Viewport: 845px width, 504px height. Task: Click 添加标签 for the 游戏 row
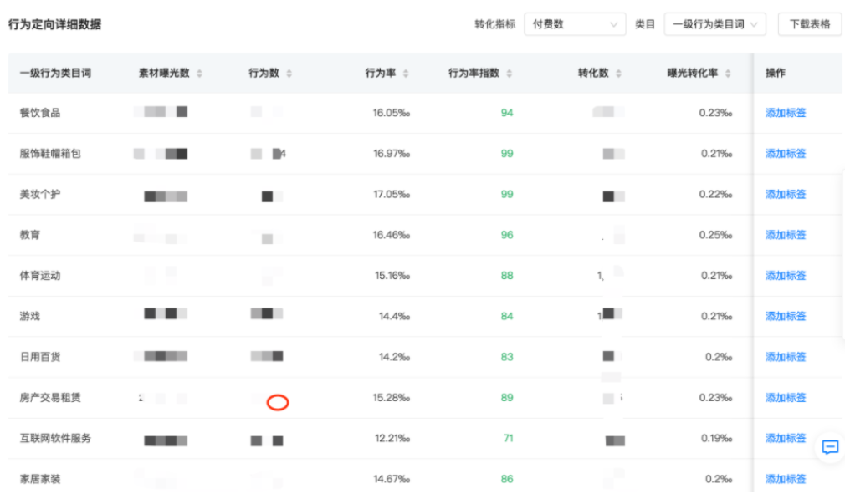[x=784, y=316]
